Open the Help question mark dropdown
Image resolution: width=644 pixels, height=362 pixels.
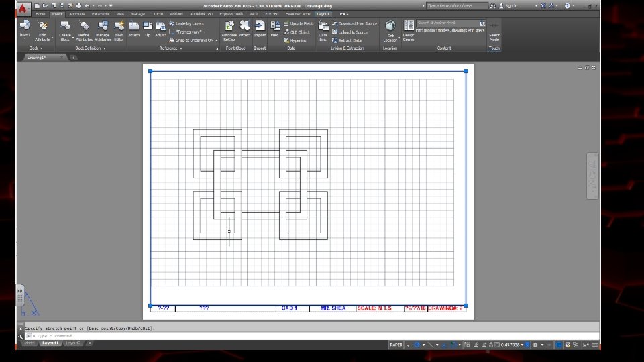(x=574, y=6)
